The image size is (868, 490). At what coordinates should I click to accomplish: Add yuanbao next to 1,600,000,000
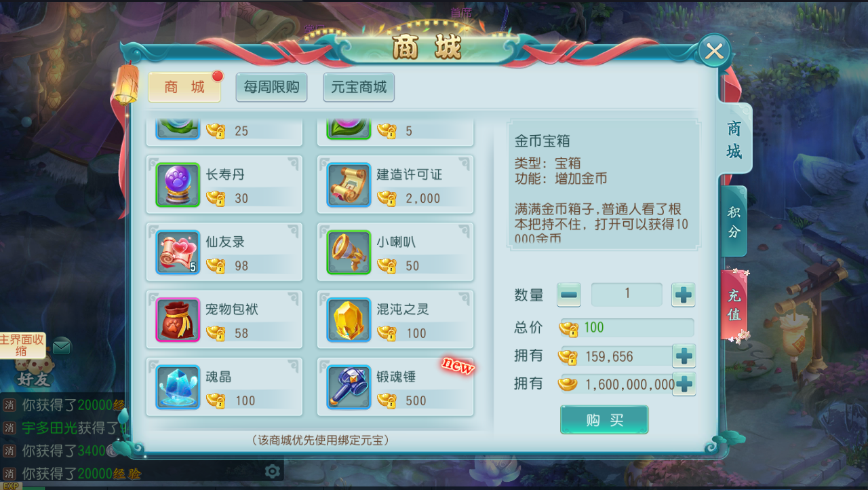pyautogui.click(x=684, y=383)
